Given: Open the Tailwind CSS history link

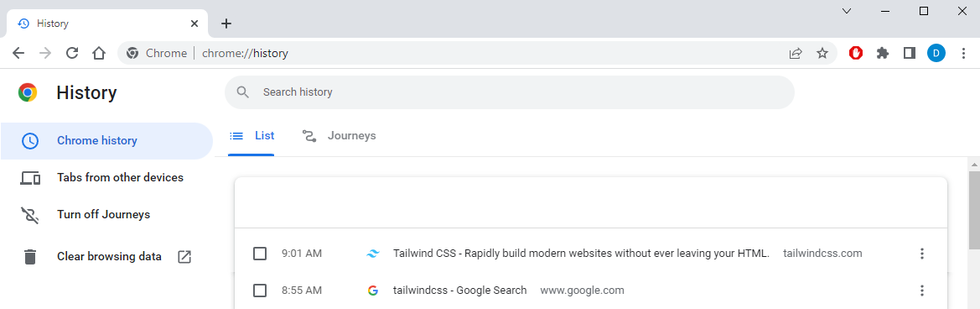Looking at the screenshot, I should point(581,254).
